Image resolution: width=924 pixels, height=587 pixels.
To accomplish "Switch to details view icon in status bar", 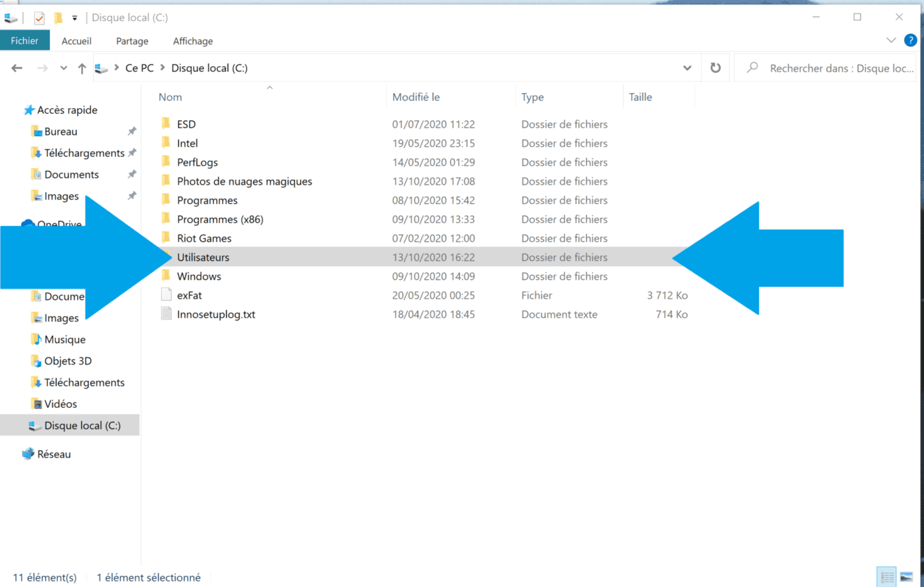I will 887,577.
